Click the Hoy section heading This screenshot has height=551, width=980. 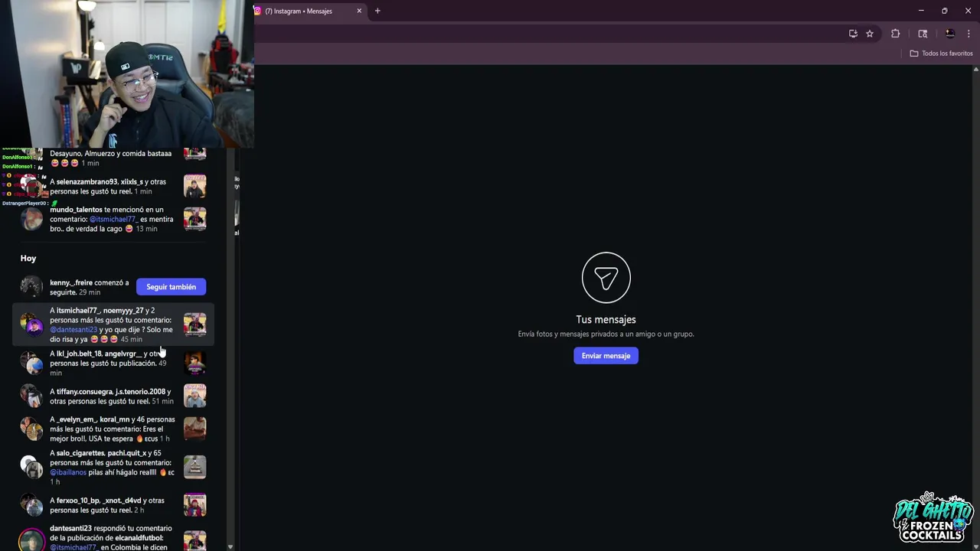28,259
